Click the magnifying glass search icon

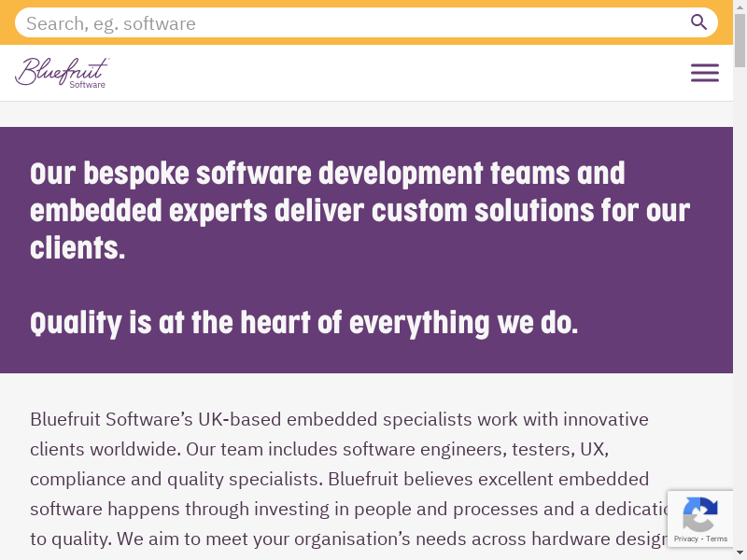pos(698,22)
